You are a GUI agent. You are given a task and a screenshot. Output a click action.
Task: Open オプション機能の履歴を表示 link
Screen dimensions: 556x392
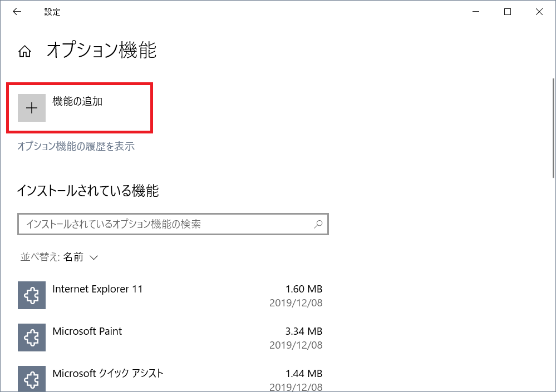(76, 146)
